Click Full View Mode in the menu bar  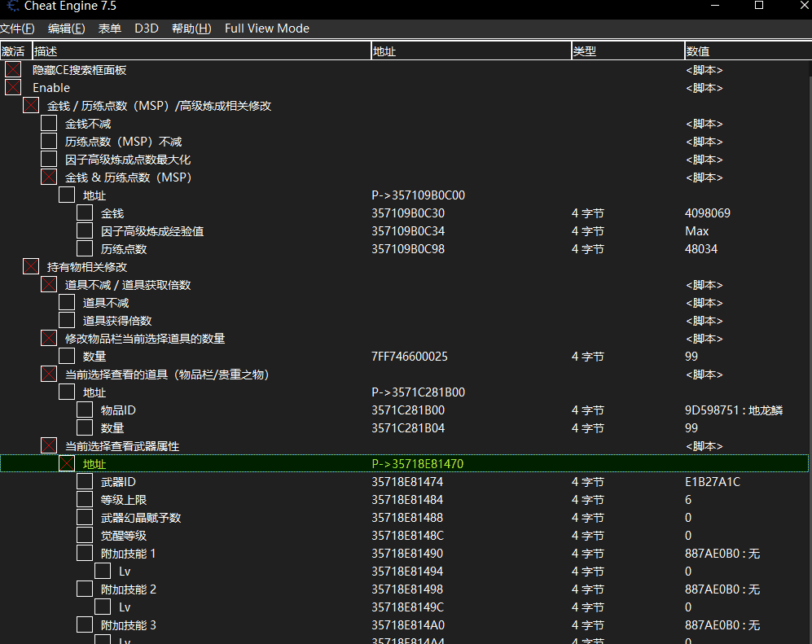(x=266, y=28)
